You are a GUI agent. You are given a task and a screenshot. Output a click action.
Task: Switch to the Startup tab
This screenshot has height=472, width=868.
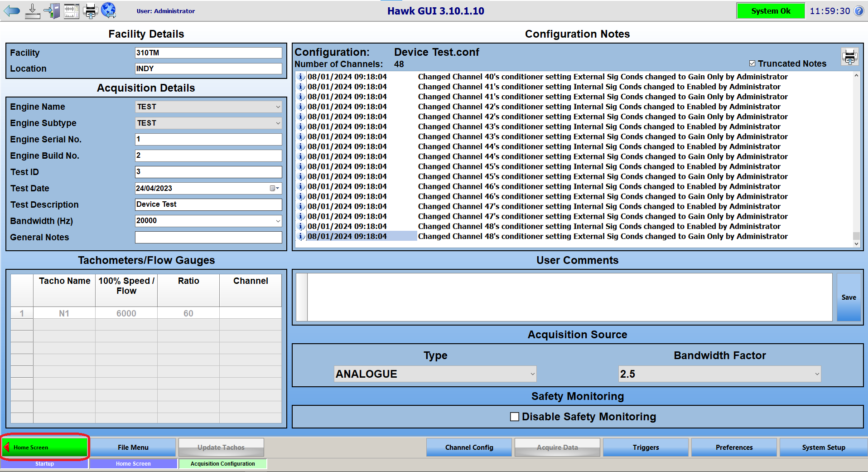coord(44,464)
